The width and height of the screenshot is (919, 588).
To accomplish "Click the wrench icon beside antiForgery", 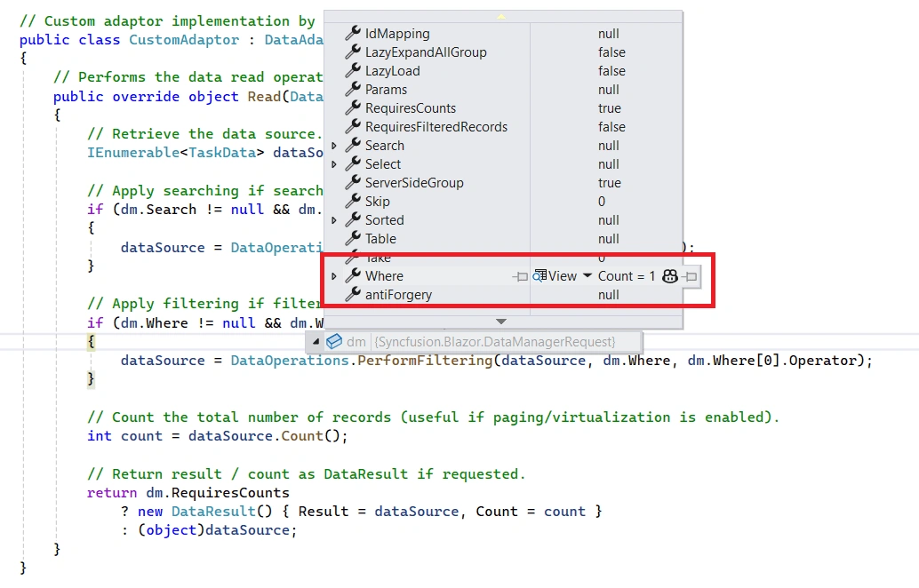I will pyautogui.click(x=352, y=295).
